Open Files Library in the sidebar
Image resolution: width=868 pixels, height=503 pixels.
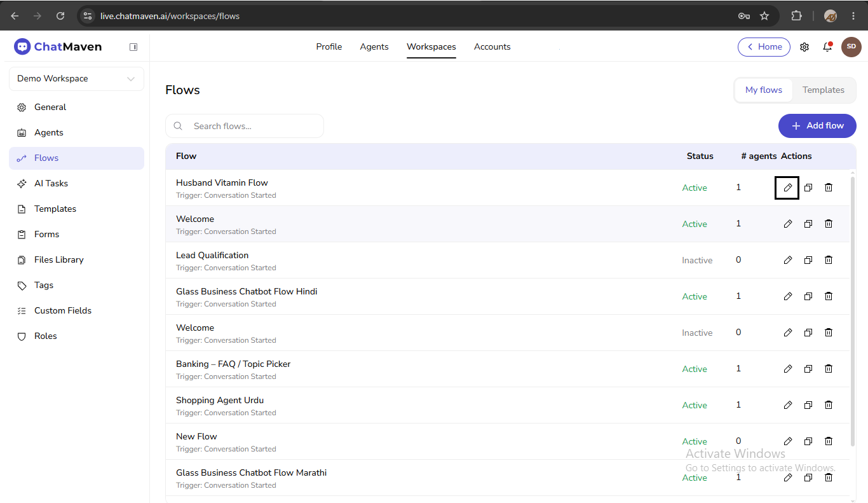(x=76, y=260)
